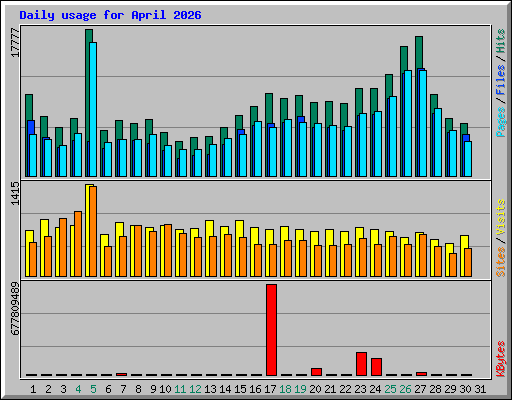Viewport: 512px width, 400px height.
Task: Click weekend day label 26 on the x-axis
Action: 405,389
